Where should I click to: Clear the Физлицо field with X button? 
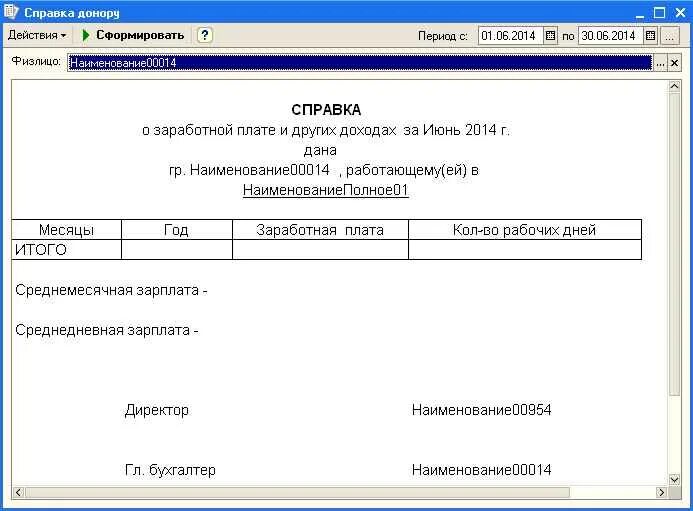674,63
